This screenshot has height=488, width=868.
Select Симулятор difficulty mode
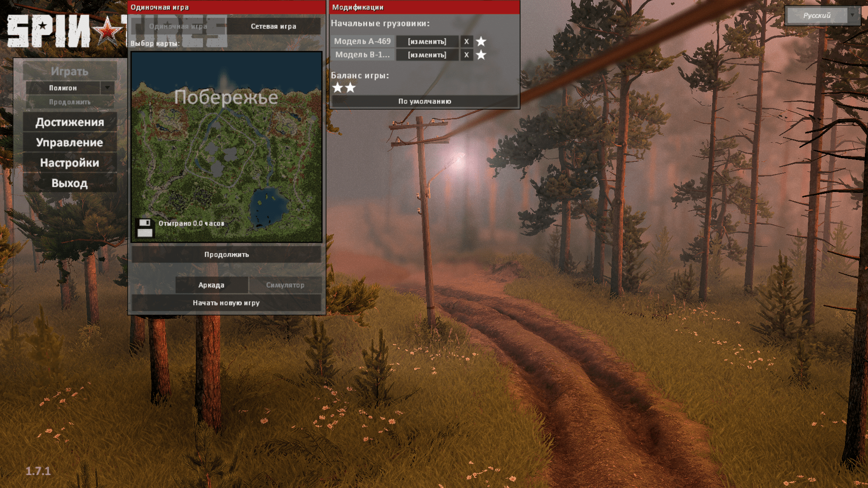(285, 285)
